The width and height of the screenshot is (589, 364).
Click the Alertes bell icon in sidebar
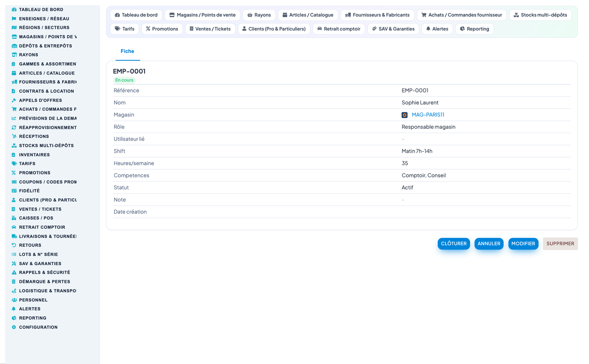(14, 309)
